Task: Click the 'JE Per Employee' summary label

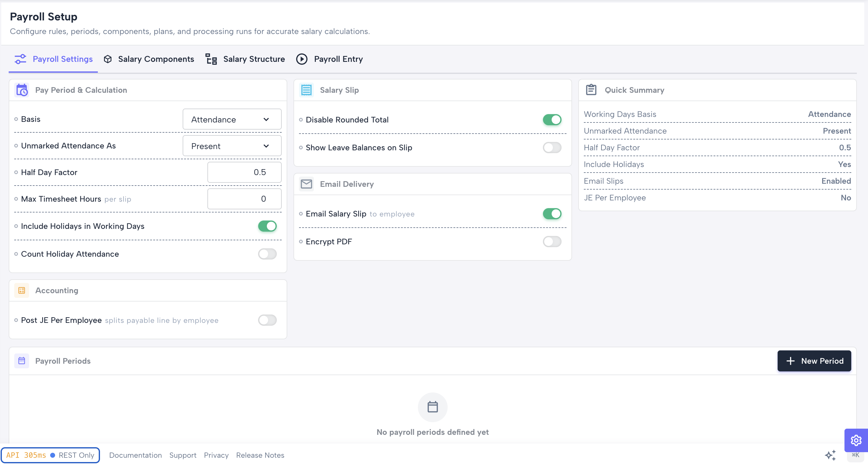Action: (614, 198)
